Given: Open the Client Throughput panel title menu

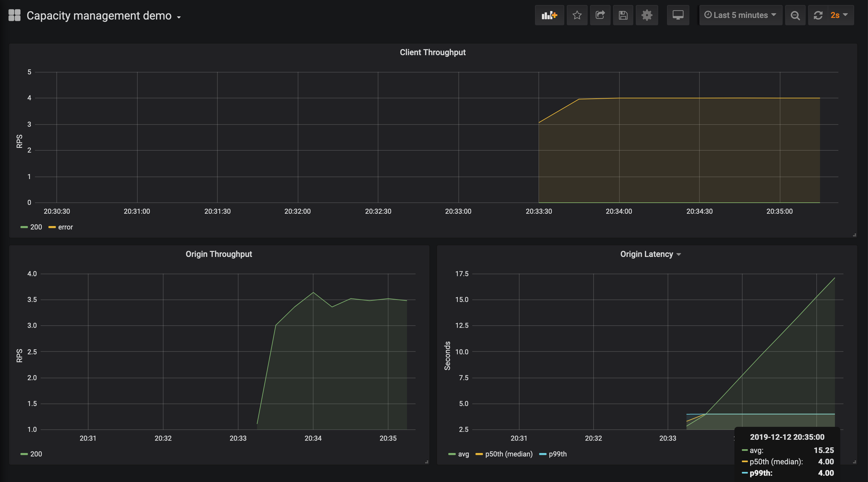Looking at the screenshot, I should point(433,52).
